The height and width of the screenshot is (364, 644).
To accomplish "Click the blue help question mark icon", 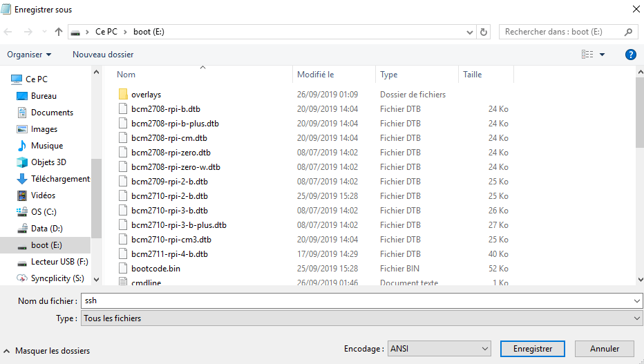I will (630, 55).
